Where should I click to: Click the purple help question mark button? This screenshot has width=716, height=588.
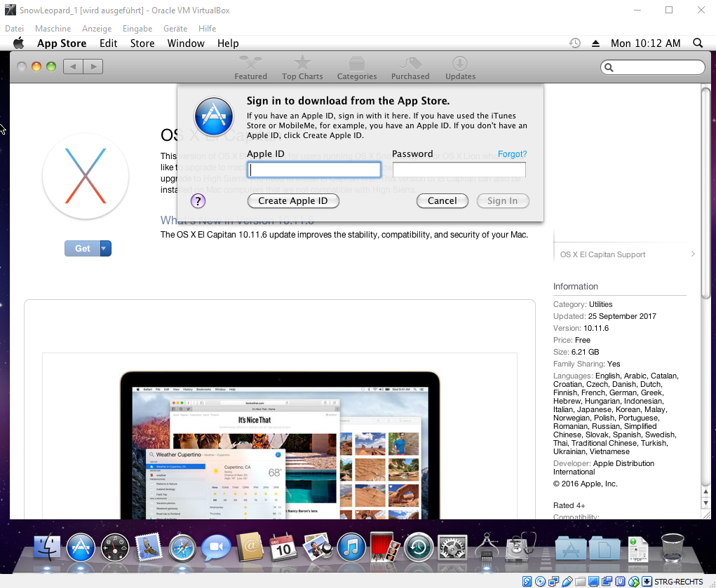pyautogui.click(x=198, y=201)
